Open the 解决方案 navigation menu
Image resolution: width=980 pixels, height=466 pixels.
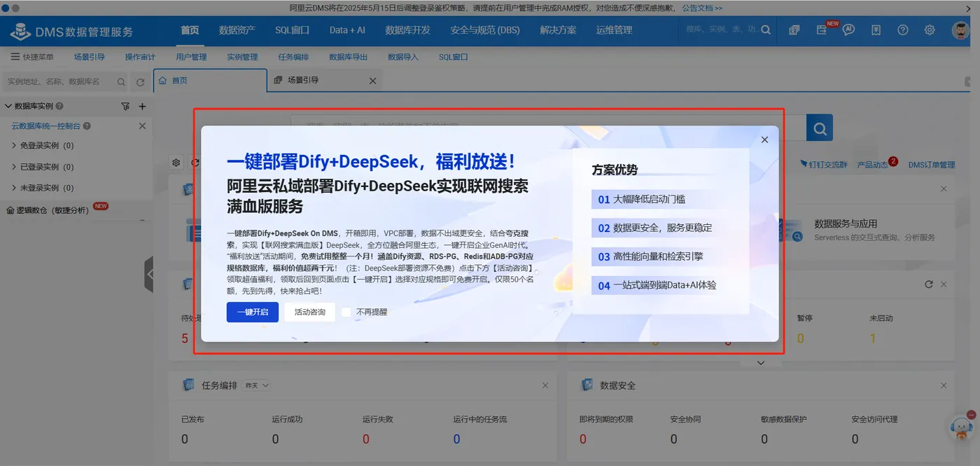pos(558,30)
